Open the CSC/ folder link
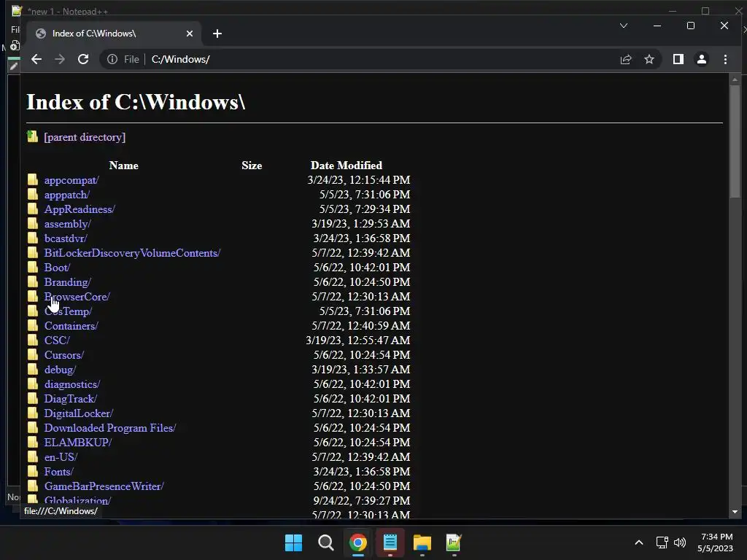The height and width of the screenshot is (560, 747). 57,341
